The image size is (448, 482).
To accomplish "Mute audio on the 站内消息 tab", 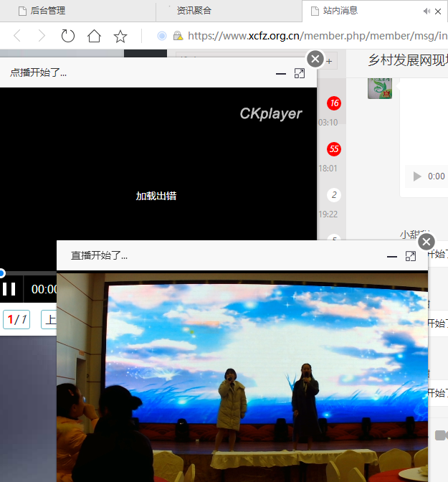I will pyautogui.click(x=427, y=11).
